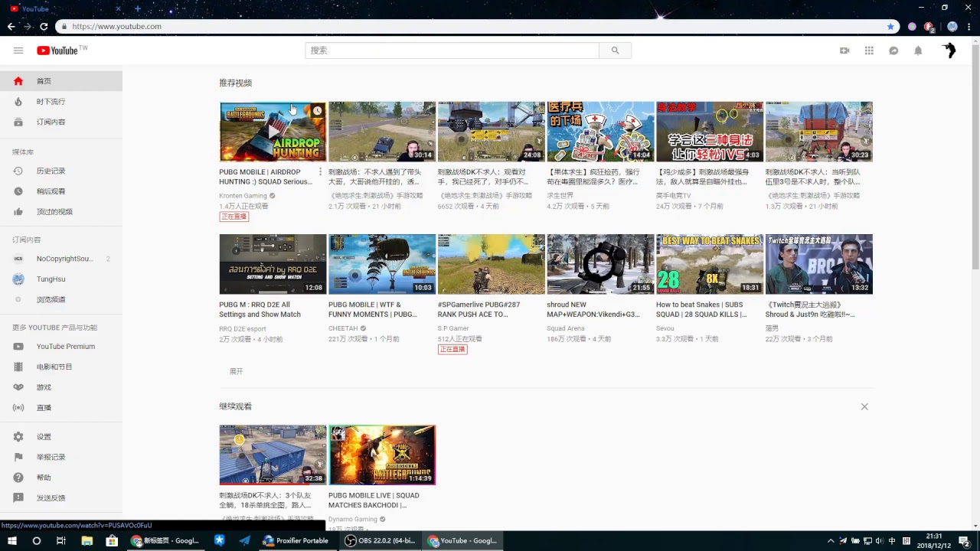This screenshot has height=551, width=980.
Task: Open Gaming in the sidebar
Action: (61, 388)
